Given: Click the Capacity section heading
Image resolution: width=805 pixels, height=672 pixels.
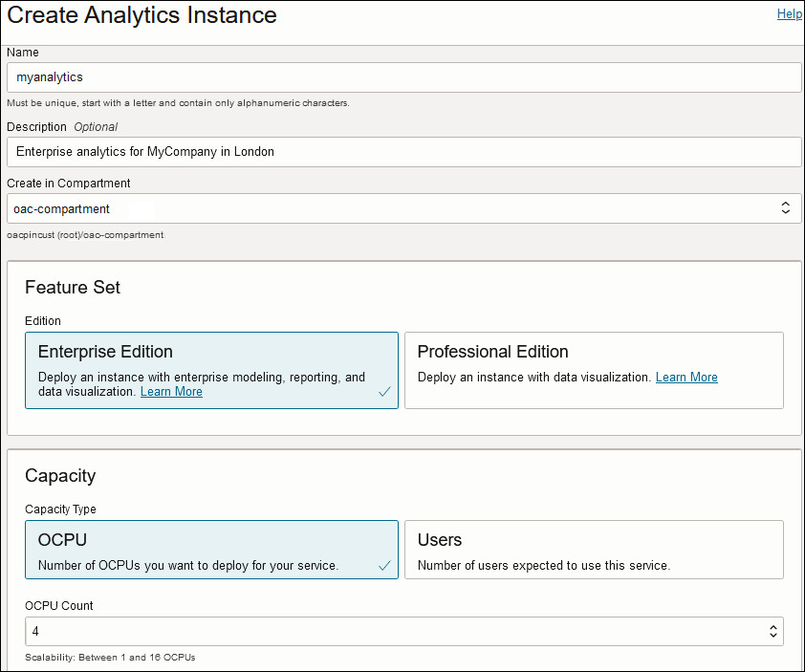Looking at the screenshot, I should click(60, 476).
